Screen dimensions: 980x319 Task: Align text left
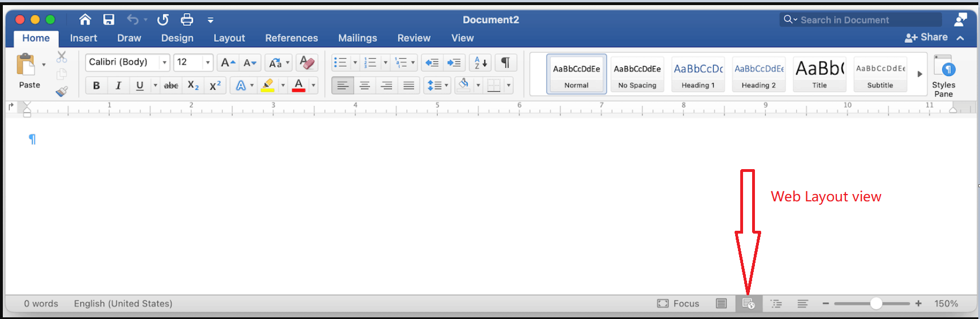343,85
